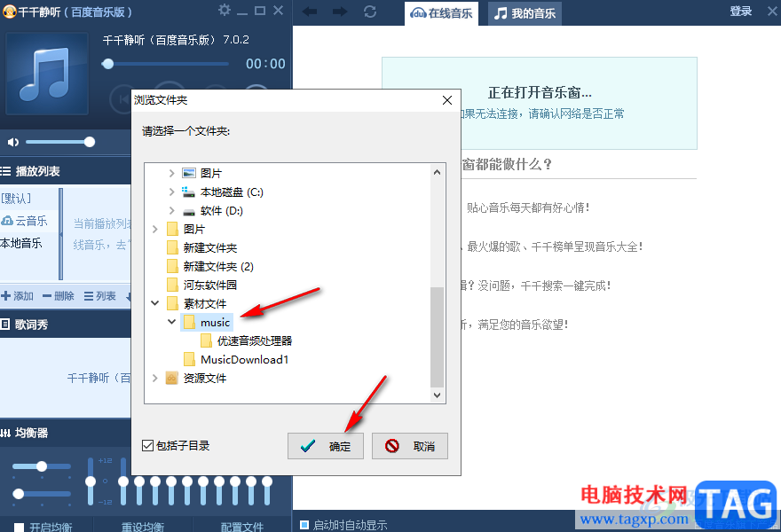
Task: Select the yellow 图片 folder
Action: coord(185,230)
